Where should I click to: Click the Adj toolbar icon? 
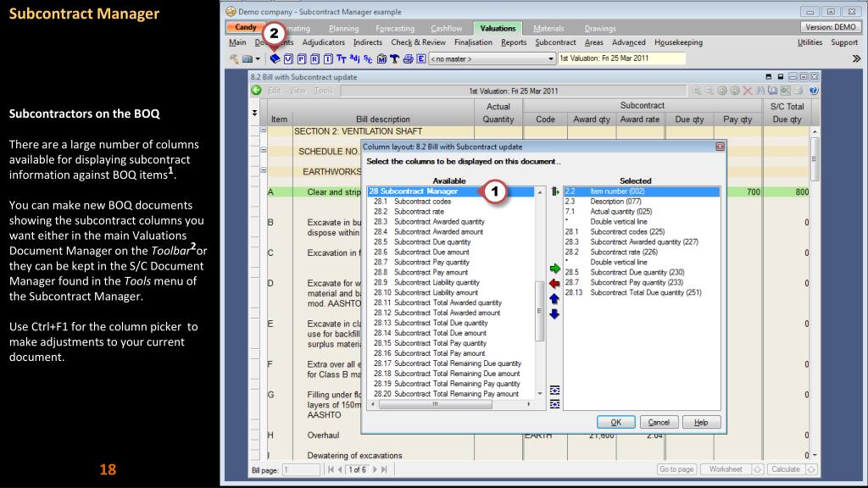[x=355, y=58]
